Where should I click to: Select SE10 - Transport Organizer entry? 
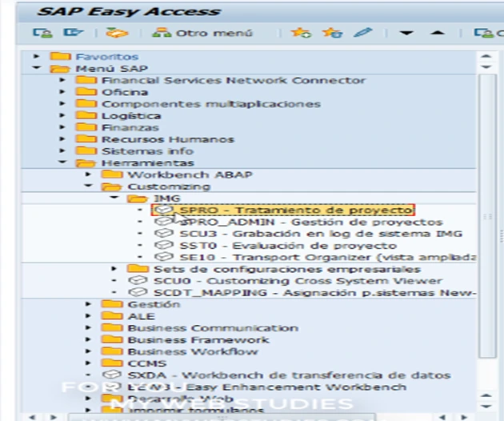[x=315, y=257]
